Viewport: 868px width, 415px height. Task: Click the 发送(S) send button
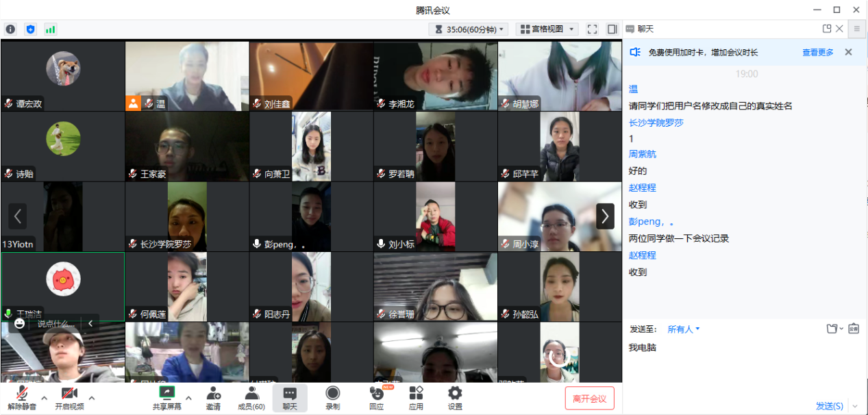[829, 406]
